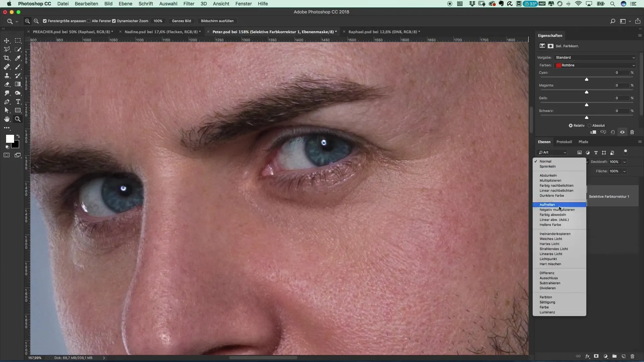The height and width of the screenshot is (362, 644).
Task: Delete layer with the Layers panel trash
Action: tap(633, 356)
